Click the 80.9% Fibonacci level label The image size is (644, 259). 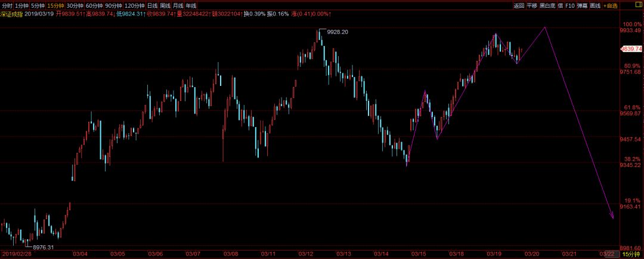coord(633,66)
